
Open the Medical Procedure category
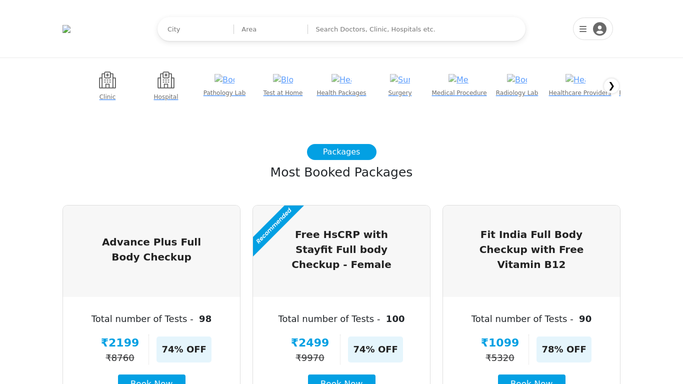tap(459, 85)
